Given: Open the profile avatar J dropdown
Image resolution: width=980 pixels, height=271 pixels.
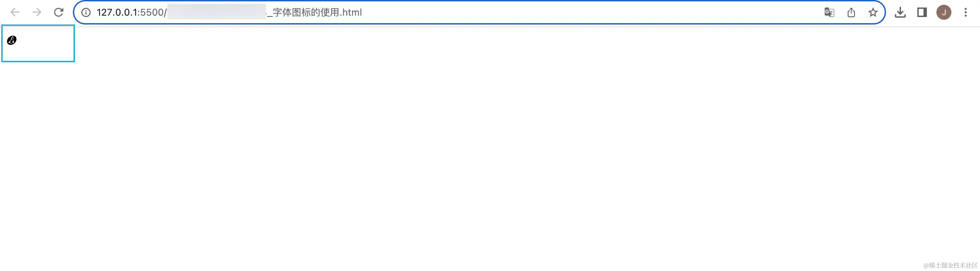Looking at the screenshot, I should pyautogui.click(x=944, y=12).
